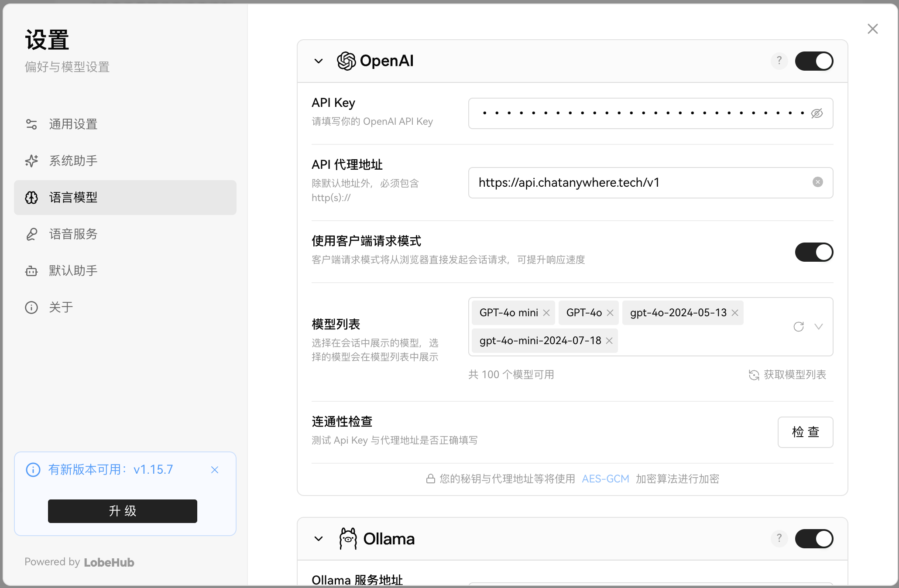Image resolution: width=899 pixels, height=588 pixels.
Task: Click the 使用客户端请求模式 label
Action: (367, 241)
